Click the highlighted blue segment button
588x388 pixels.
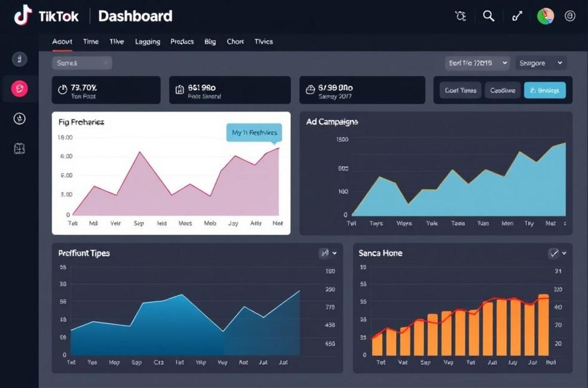(x=544, y=90)
